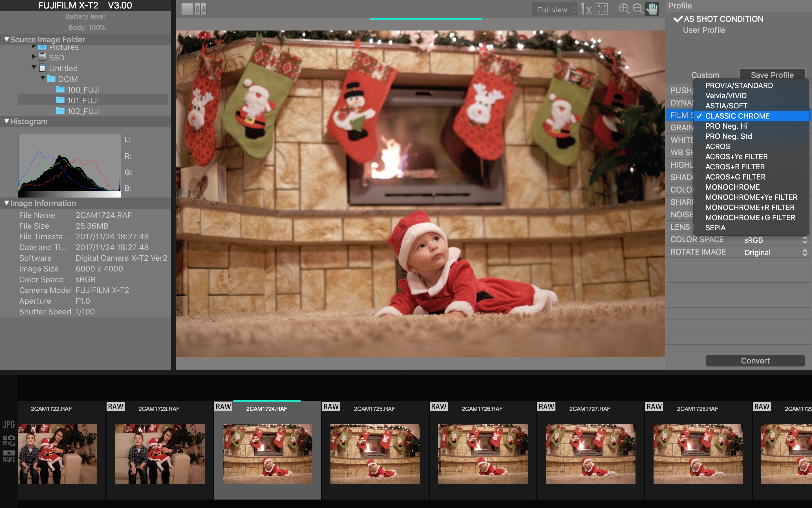This screenshot has width=812, height=508.
Task: Switch to before/after B|A comparison view
Action: coord(201,9)
